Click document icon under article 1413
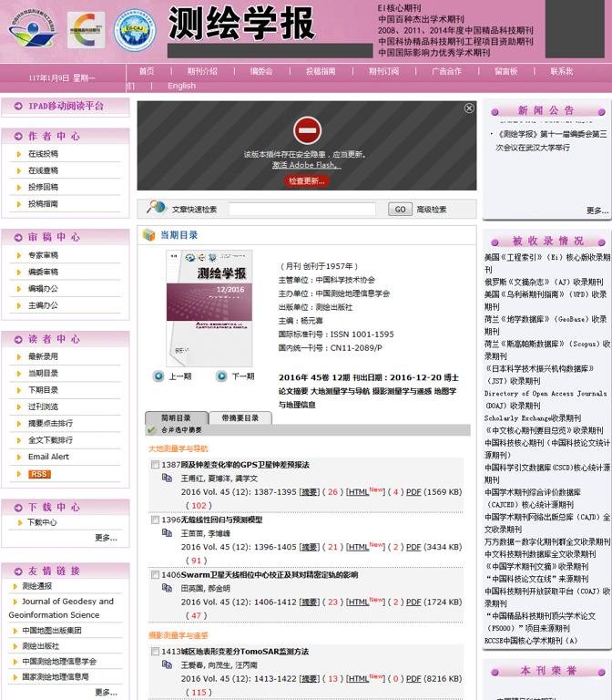The image size is (612, 700). (x=167, y=664)
